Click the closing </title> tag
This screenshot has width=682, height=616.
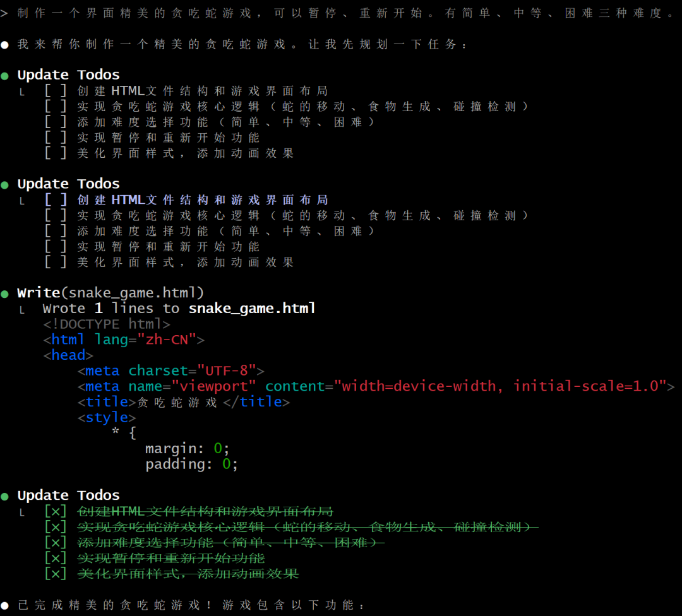(x=256, y=402)
